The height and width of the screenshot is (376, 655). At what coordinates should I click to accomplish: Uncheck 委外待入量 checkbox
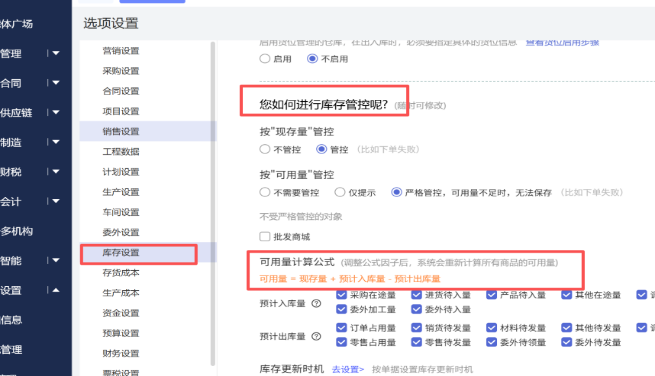(x=416, y=309)
